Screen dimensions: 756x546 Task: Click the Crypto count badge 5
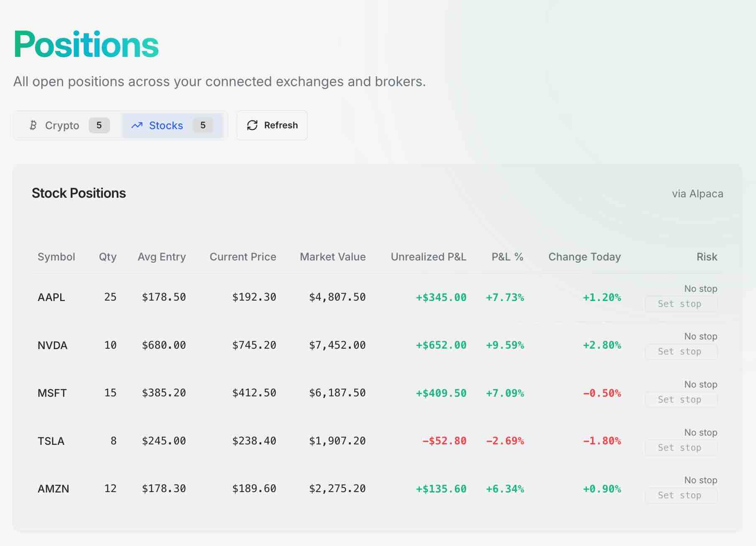(99, 125)
